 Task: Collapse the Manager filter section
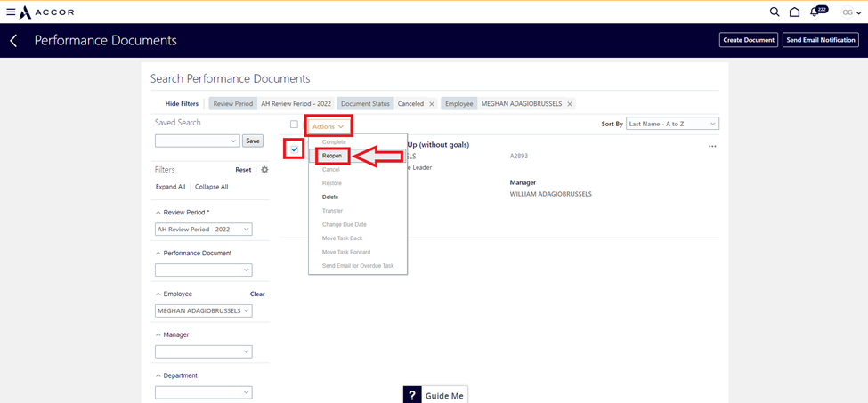[158, 335]
